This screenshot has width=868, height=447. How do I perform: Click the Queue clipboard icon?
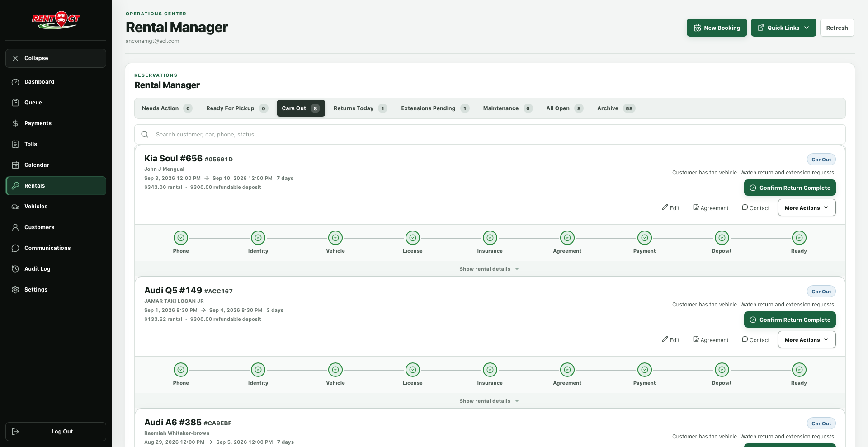[15, 103]
